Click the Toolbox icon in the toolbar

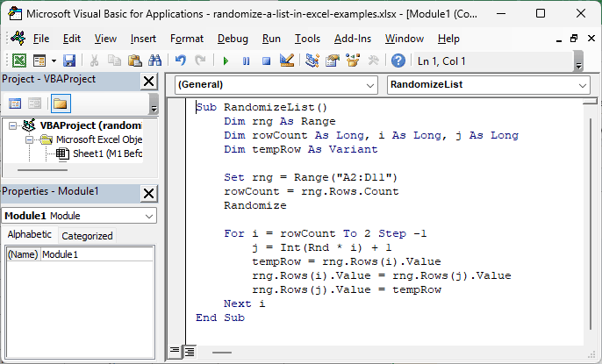pos(373,61)
